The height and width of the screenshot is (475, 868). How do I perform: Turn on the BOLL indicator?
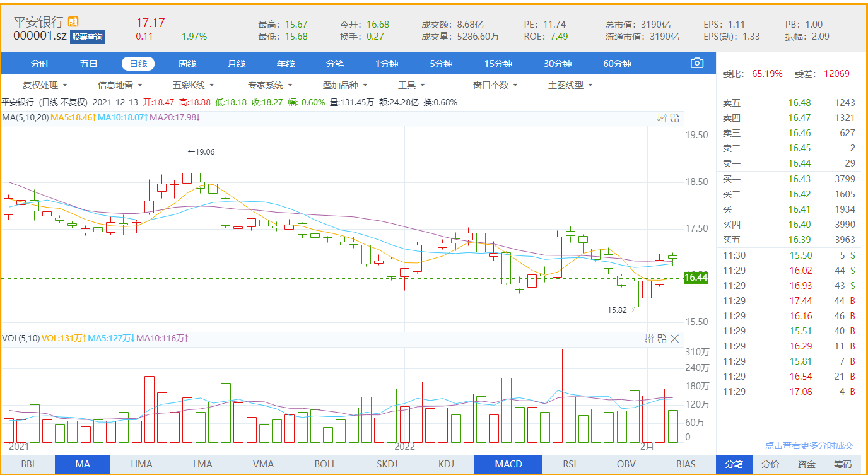(x=325, y=464)
